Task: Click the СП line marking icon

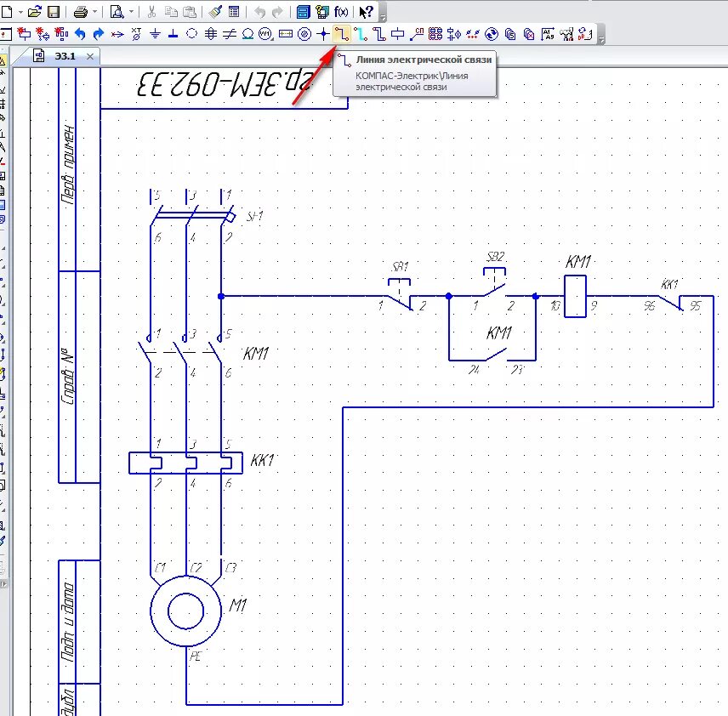Action: 417,34
